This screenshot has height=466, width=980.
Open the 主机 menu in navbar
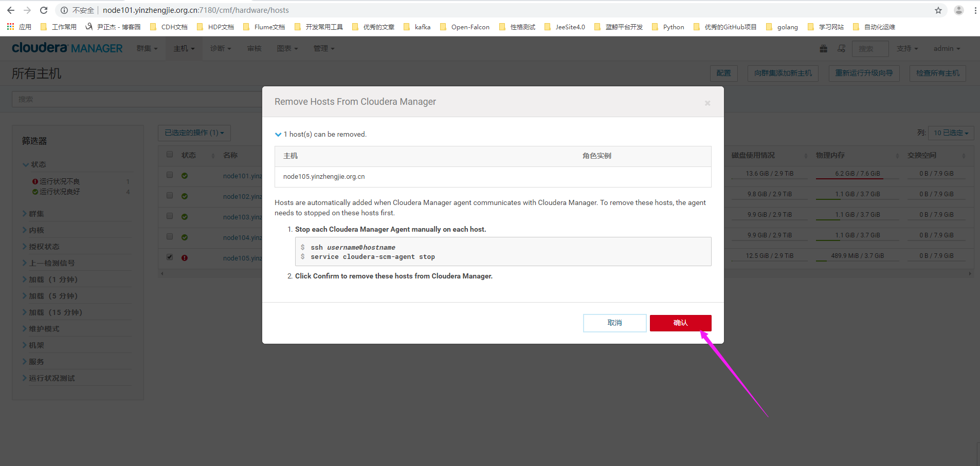pos(184,48)
